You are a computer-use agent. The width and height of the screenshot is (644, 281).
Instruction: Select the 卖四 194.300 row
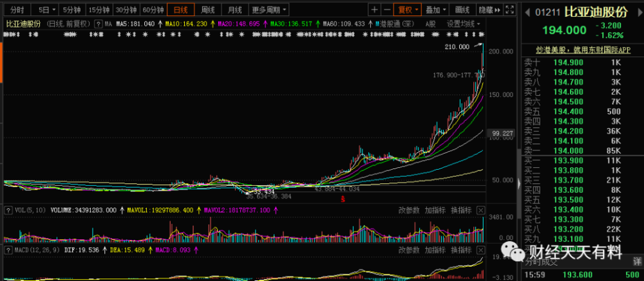pyautogui.click(x=581, y=122)
